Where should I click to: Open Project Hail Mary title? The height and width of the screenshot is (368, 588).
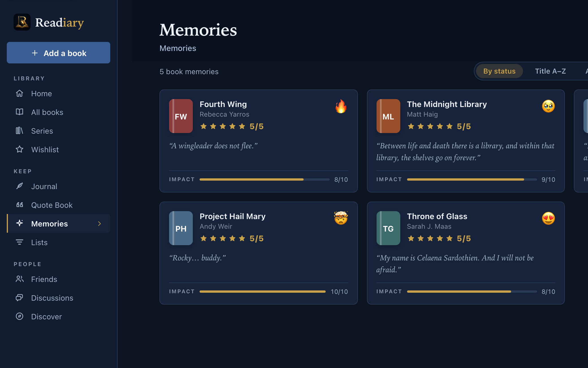pyautogui.click(x=232, y=216)
